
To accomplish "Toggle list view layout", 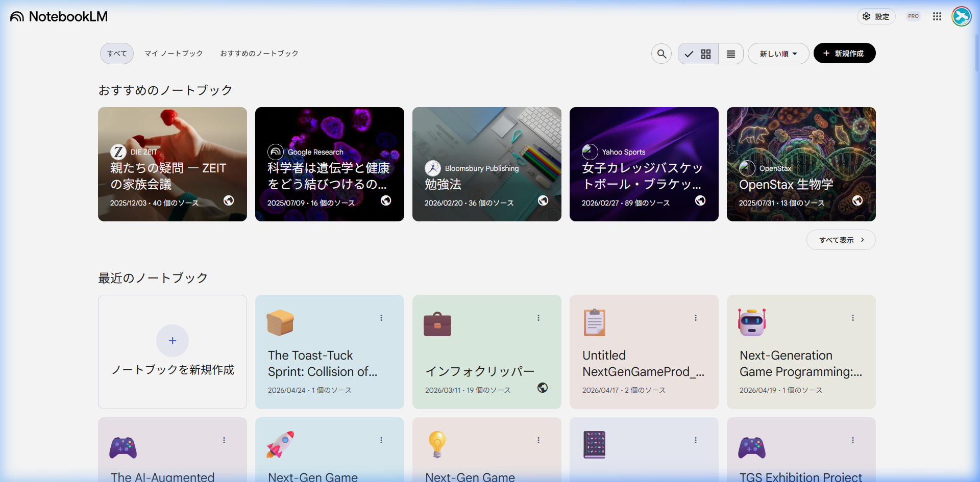I will point(731,54).
